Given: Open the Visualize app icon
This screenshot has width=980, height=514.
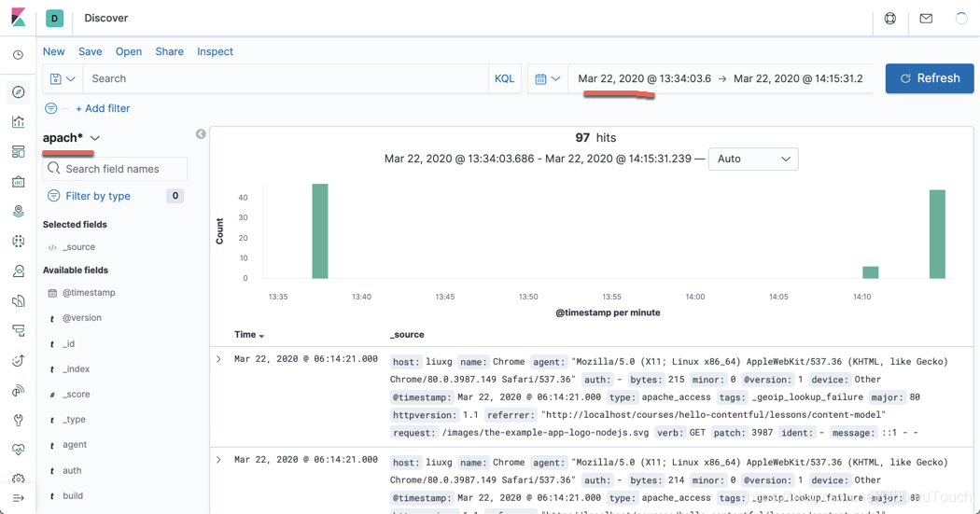Looking at the screenshot, I should (x=18, y=122).
